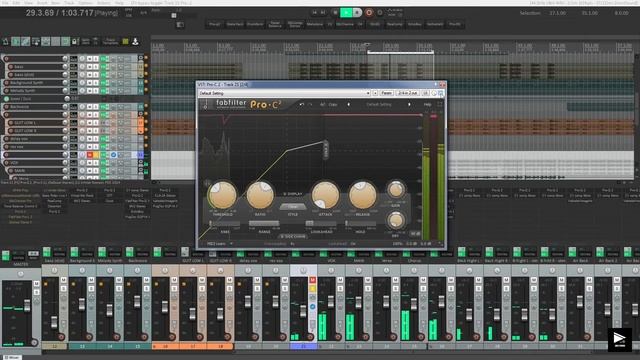Viewport: 640px width, 360px height.
Task: Click the fabfilter logo in Pro-C 2
Action: tap(231, 103)
